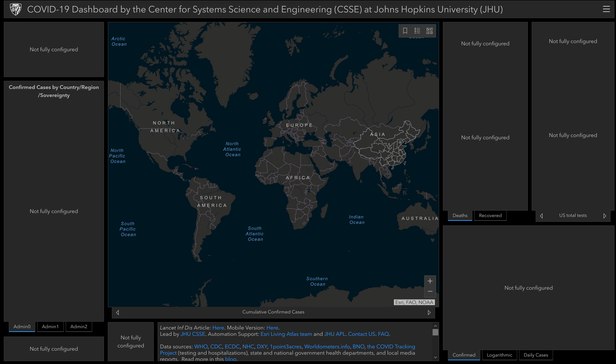Image resolution: width=616 pixels, height=364 pixels.
Task: Click the South Pacific Ocean map label
Action: [x=128, y=229]
